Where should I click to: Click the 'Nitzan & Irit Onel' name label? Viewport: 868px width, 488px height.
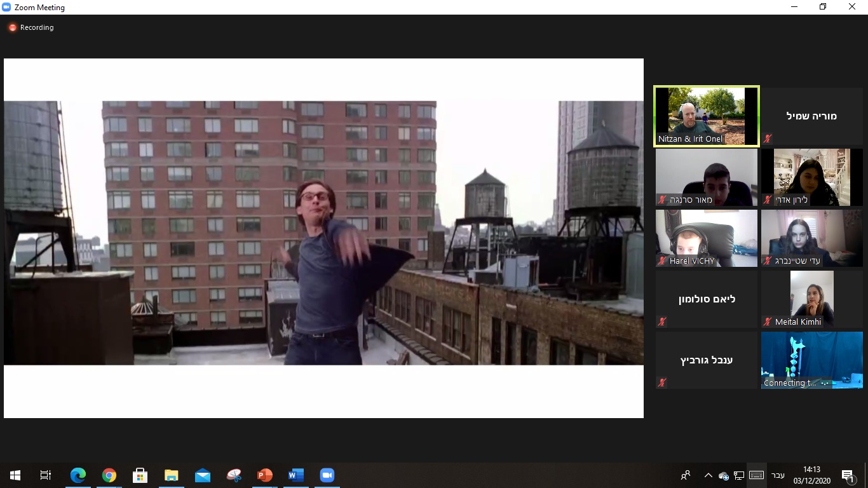click(691, 139)
